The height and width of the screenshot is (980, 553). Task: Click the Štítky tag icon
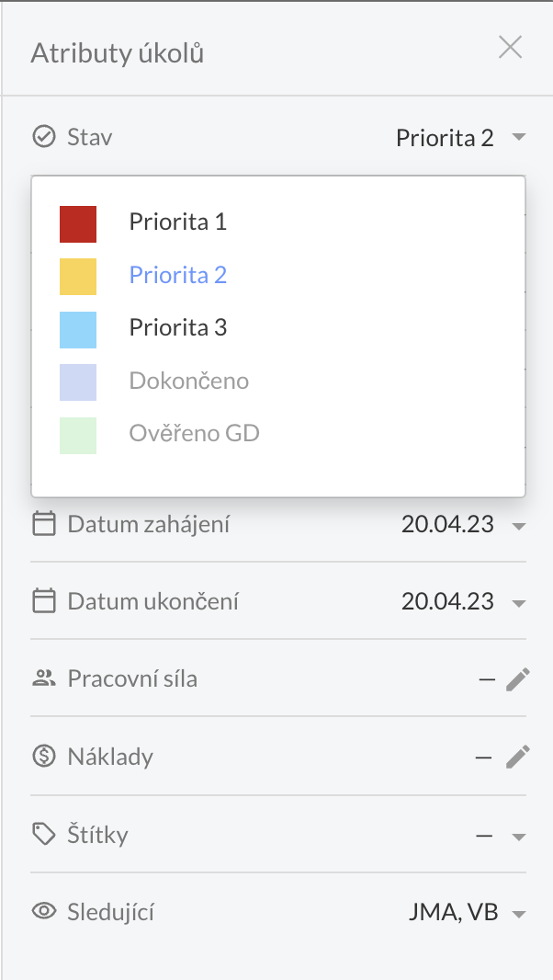43,835
